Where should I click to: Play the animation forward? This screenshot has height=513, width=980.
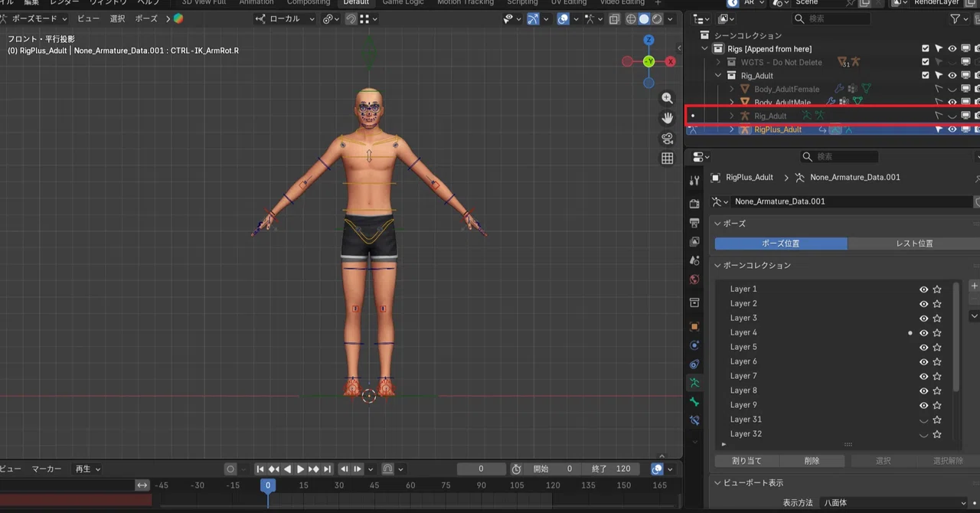(301, 469)
